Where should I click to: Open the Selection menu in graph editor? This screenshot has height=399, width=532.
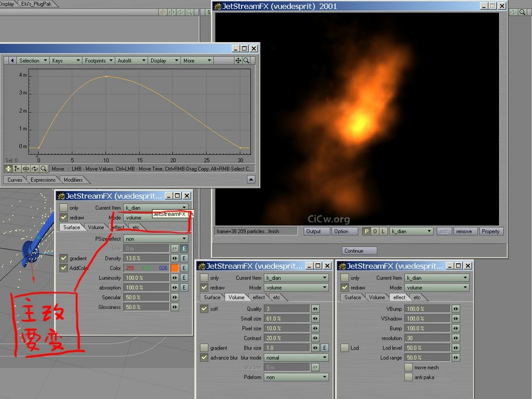tap(33, 60)
